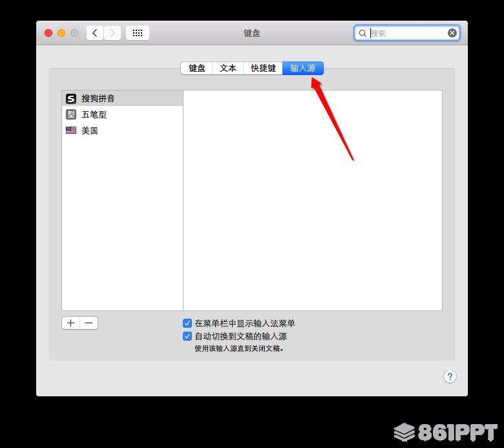Switch to the 键盘 tab
Viewport: 504px width, 448px height.
pos(196,68)
